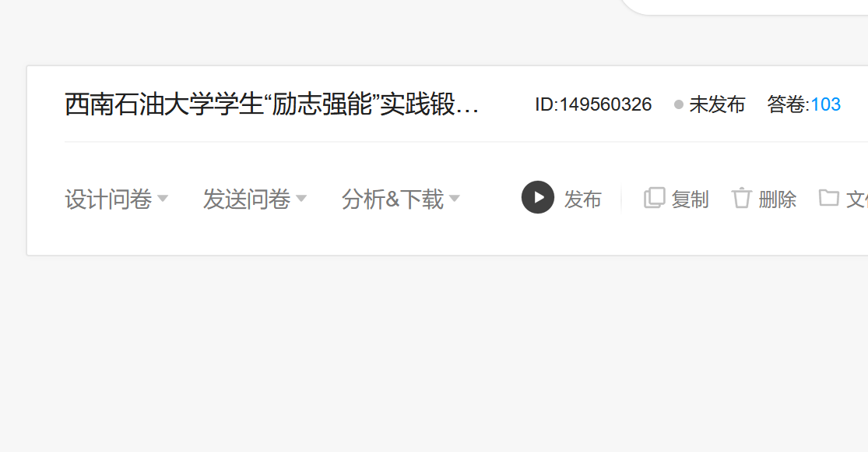Click the white panel at top right
The height and width of the screenshot is (452, 868).
coord(744,7)
